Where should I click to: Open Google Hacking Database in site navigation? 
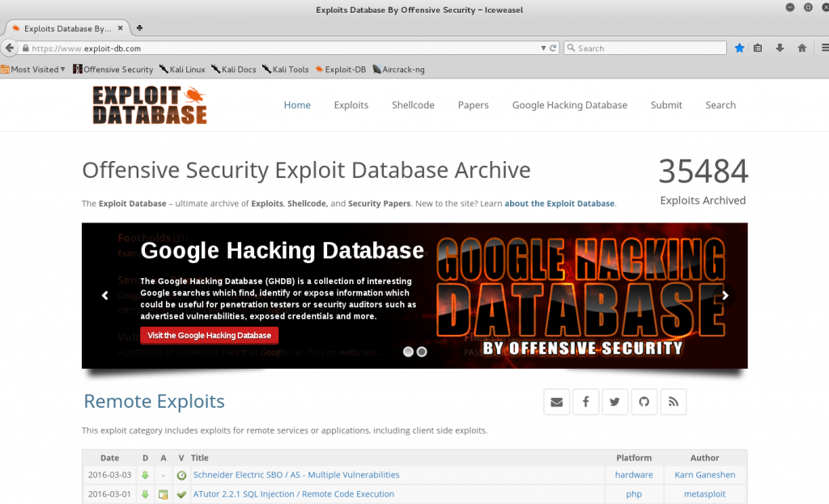point(569,105)
